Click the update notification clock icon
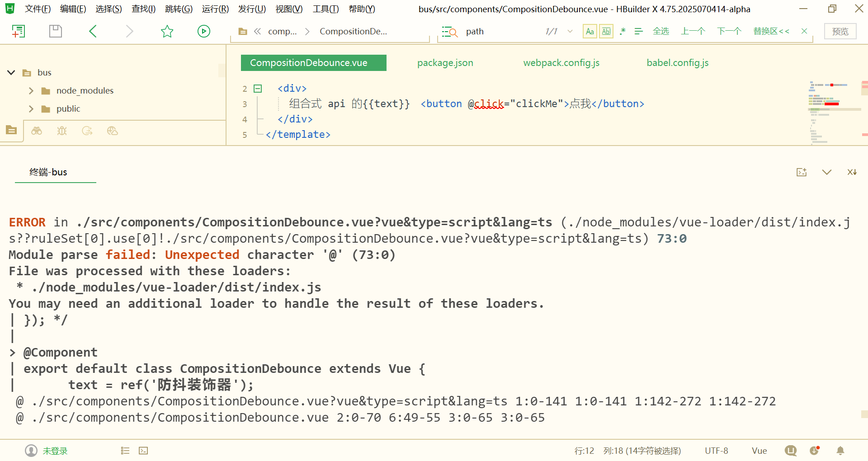 [815, 451]
